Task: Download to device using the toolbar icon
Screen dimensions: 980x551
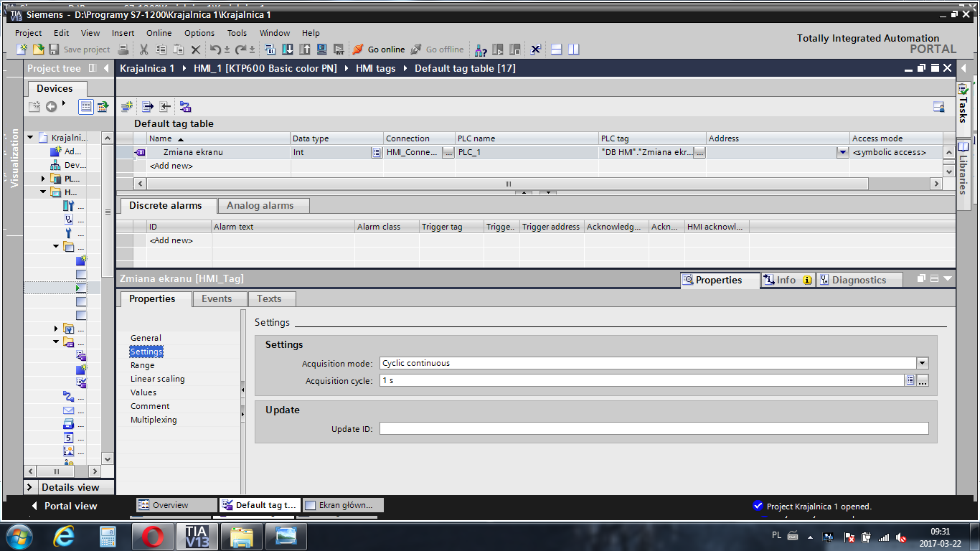Action: [x=287, y=50]
